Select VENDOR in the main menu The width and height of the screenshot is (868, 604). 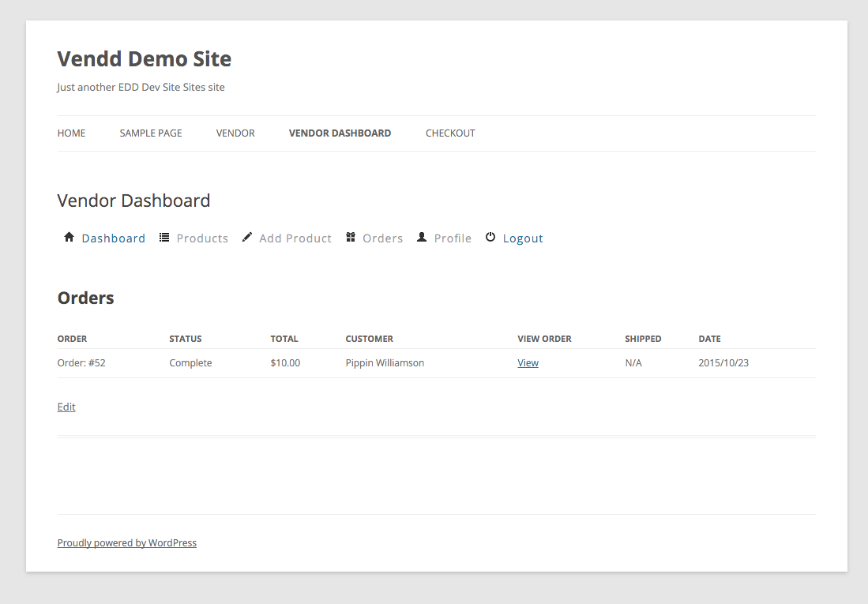pos(235,133)
